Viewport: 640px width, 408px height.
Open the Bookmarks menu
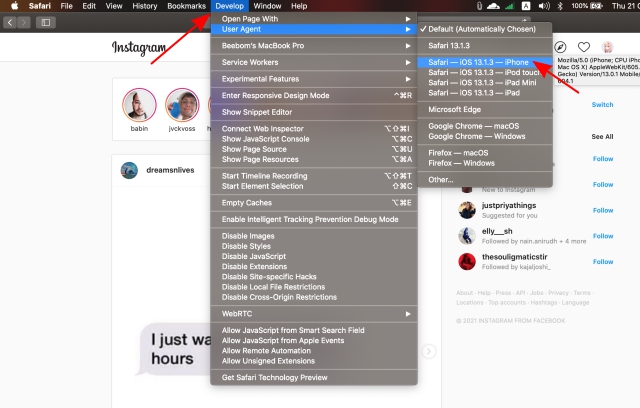tap(187, 6)
